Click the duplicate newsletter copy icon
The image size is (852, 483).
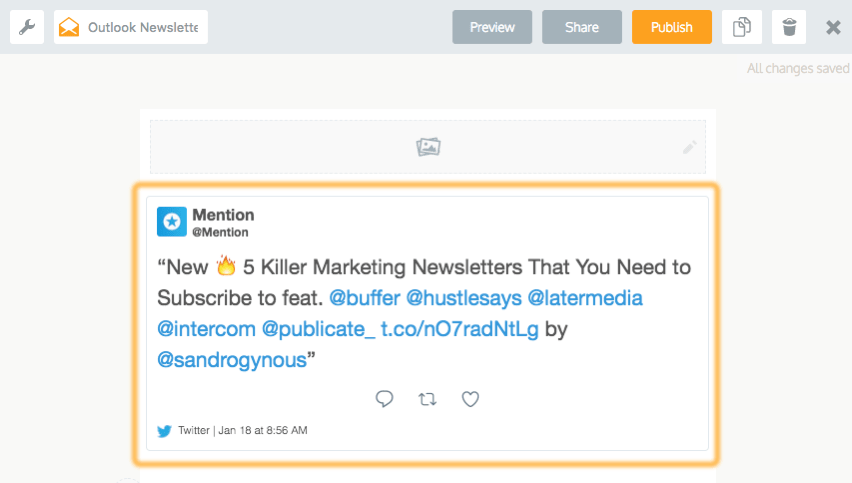[x=742, y=27]
